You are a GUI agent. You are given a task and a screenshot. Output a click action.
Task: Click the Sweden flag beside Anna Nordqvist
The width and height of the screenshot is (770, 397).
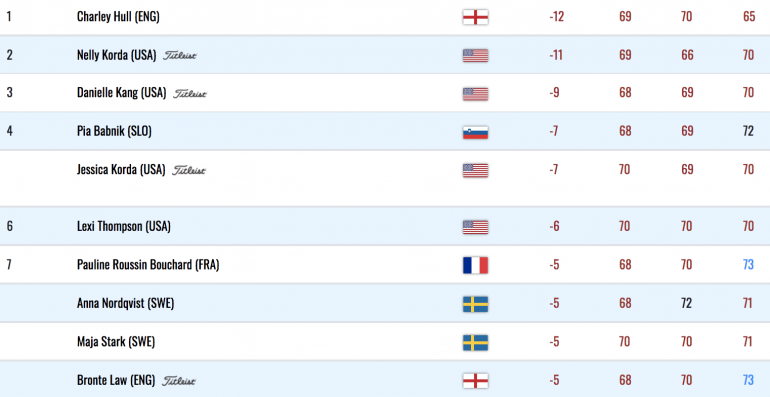click(x=475, y=304)
